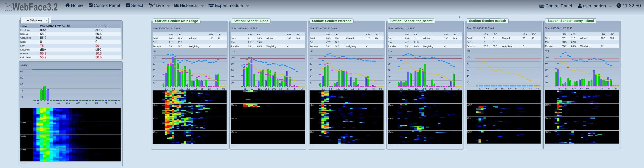Open the user: adrien dropdown
Image resolution: width=644 pixels, height=168 pixels.
(594, 6)
